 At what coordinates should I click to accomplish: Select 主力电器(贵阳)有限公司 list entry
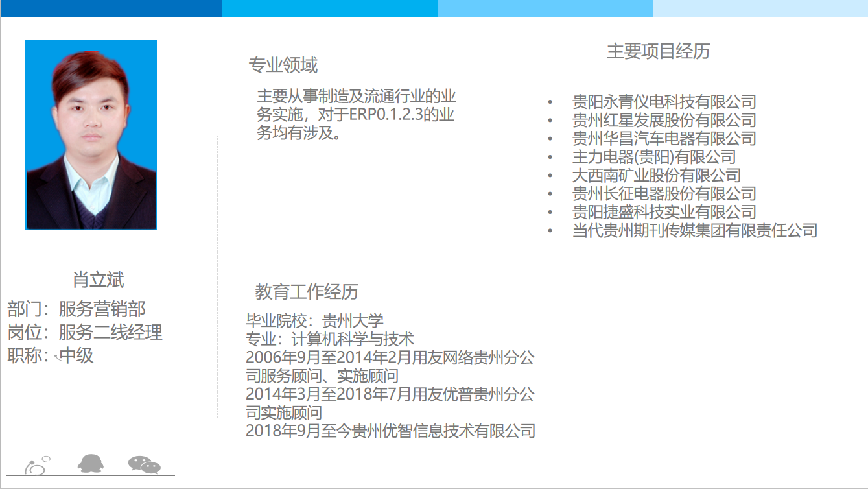(x=653, y=156)
